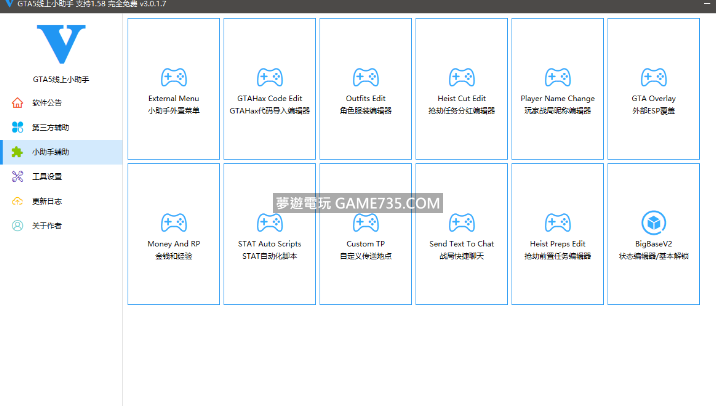
Task: Show the 关于作者 sidebar page
Action: tap(61, 226)
